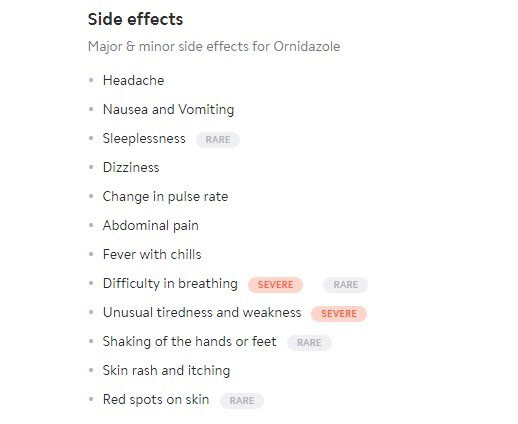Viewport: 518px width, 424px height.
Task: Click SEVERE badge beside Difficulty in breathing
Action: click(x=275, y=285)
